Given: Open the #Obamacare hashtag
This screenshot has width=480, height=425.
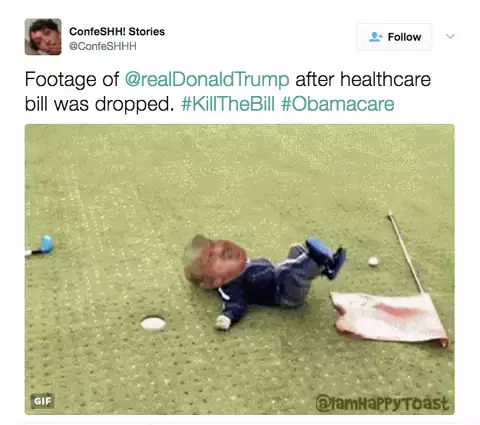Looking at the screenshot, I should point(337,104).
